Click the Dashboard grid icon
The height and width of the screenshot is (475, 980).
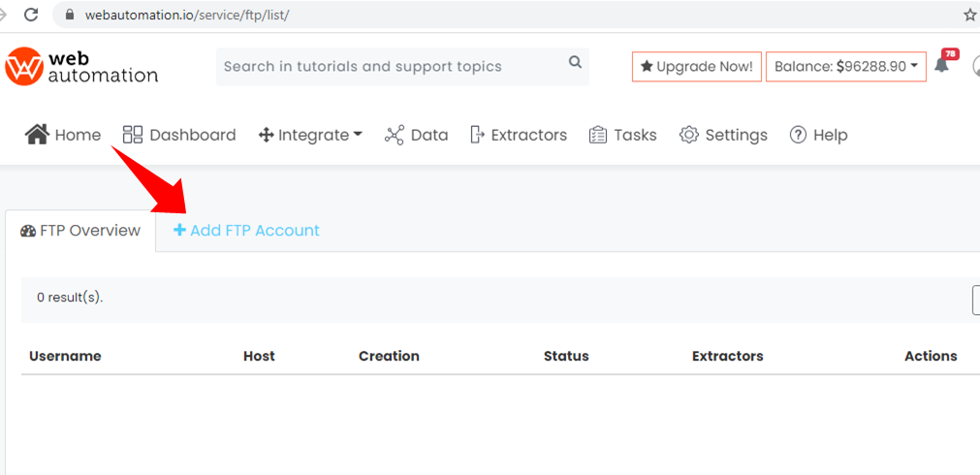point(133,135)
